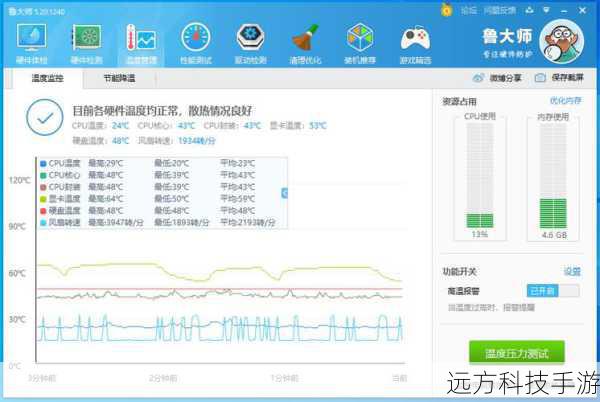
Task: Click the 保存截屏 camera icon
Action: click(540, 78)
